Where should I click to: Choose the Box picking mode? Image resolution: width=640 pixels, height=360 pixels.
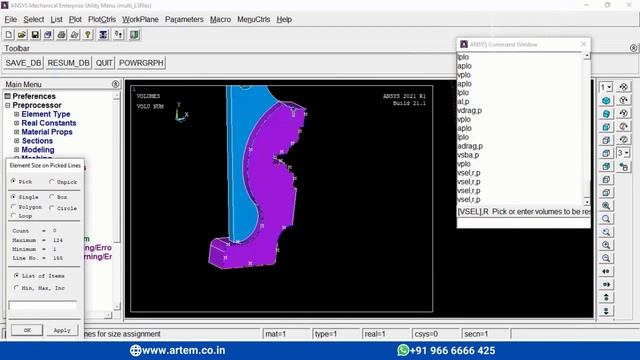(51, 196)
